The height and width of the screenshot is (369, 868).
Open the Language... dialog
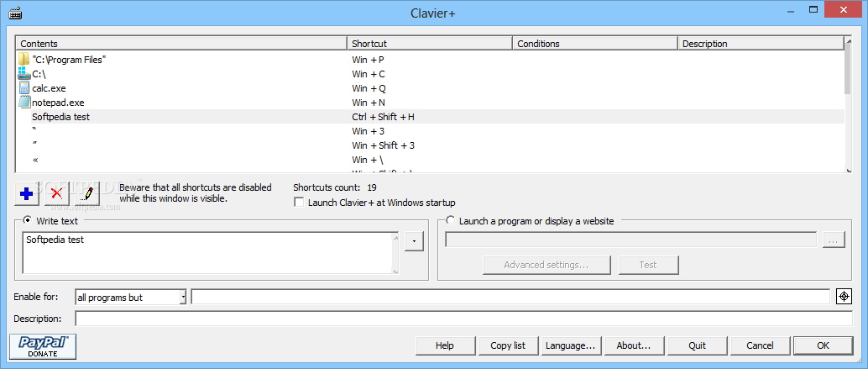571,345
